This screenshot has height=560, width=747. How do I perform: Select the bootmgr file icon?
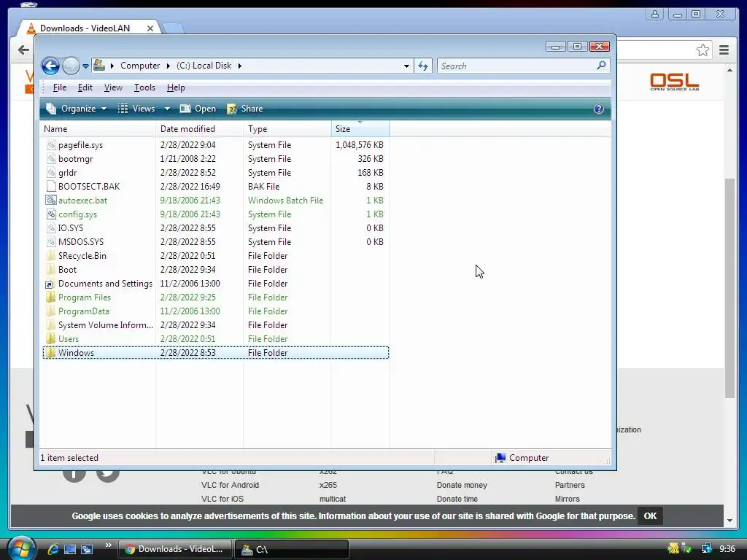click(51, 158)
